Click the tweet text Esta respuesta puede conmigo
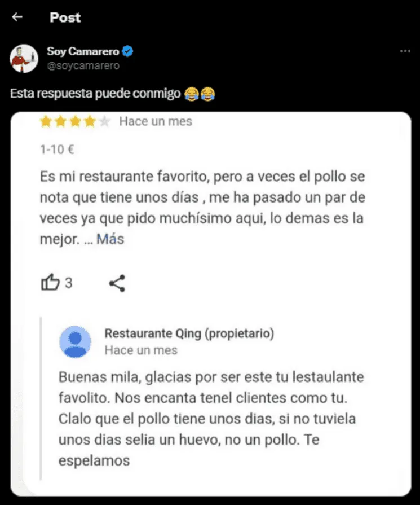This screenshot has height=505, width=420. click(95, 93)
